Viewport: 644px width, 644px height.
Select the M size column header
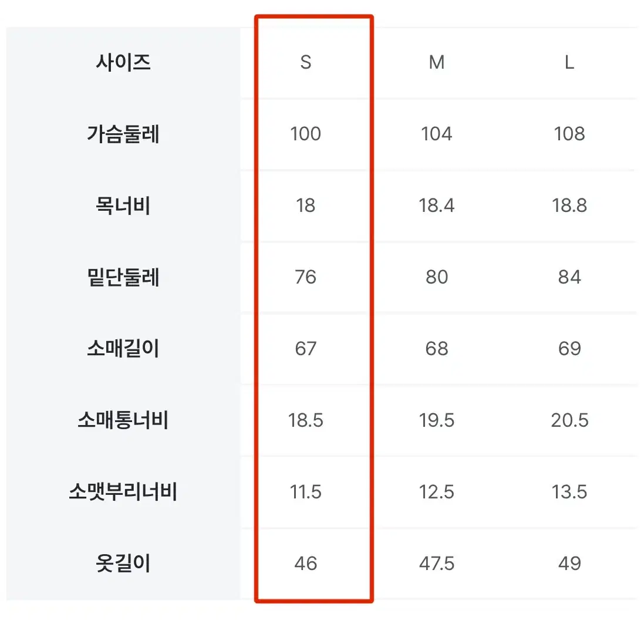tap(437, 62)
